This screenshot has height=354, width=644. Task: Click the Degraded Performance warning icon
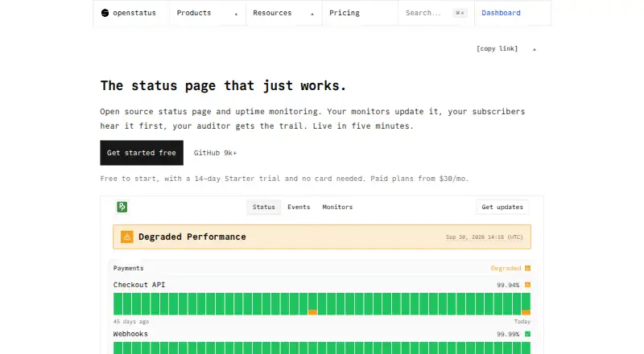click(x=127, y=237)
